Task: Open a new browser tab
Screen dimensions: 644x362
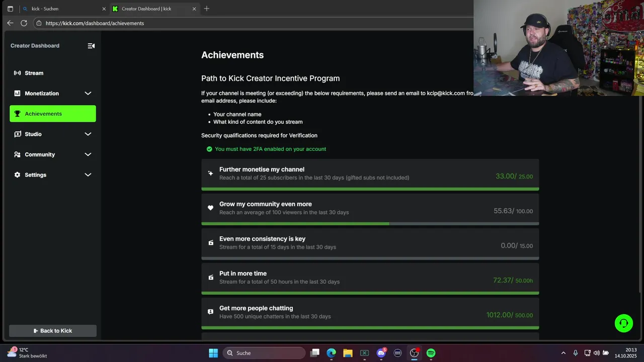Action: click(x=206, y=9)
